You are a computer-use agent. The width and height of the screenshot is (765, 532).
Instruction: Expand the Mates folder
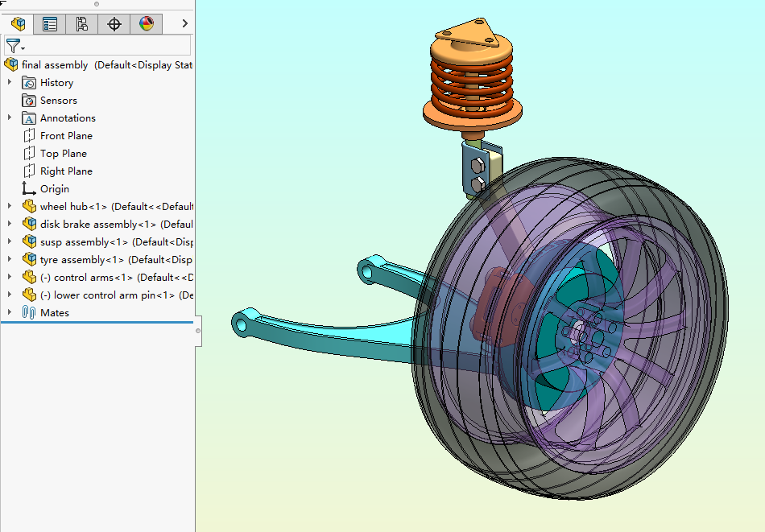click(10, 312)
